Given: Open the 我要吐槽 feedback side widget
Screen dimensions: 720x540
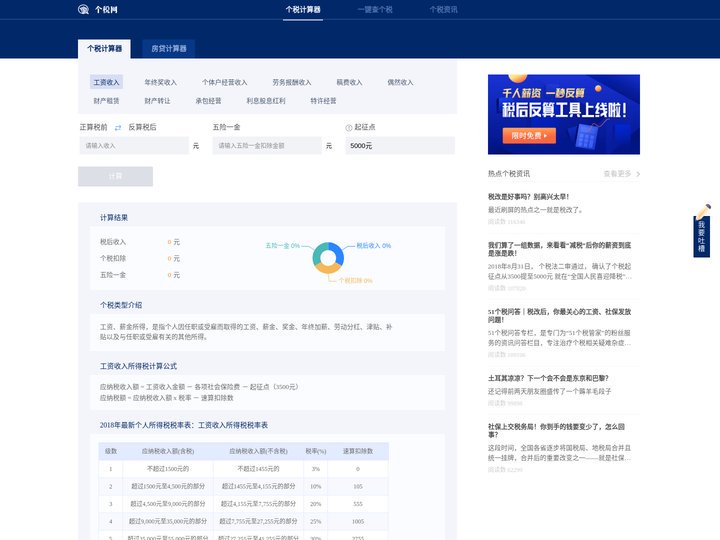Looking at the screenshot, I should 702,231.
